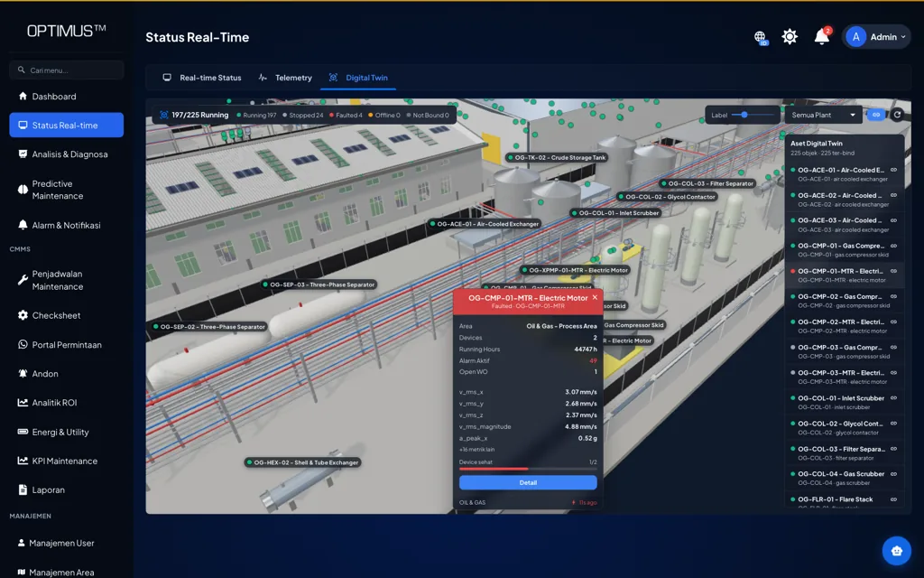This screenshot has height=578, width=924.
Task: Click the Manajemen User person icon
Action: (x=22, y=543)
